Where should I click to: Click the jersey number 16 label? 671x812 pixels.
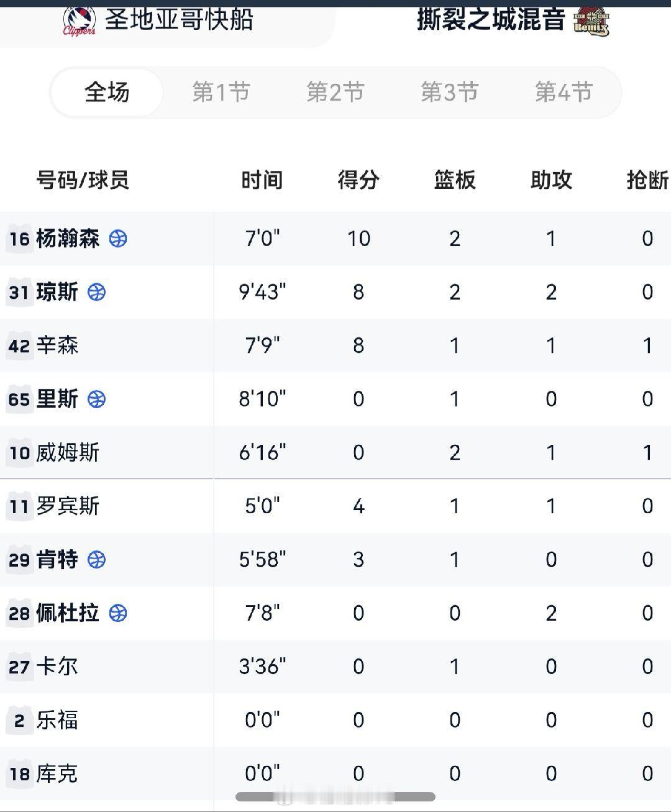click(21, 239)
